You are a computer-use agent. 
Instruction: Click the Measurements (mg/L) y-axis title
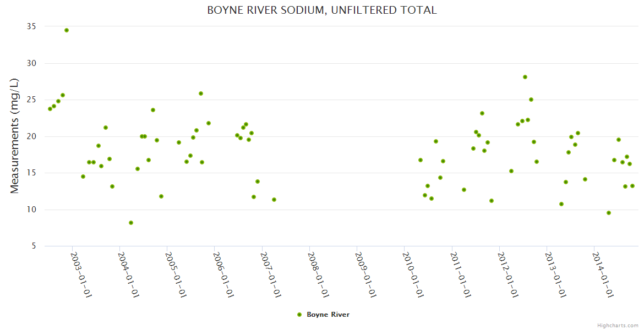point(15,136)
